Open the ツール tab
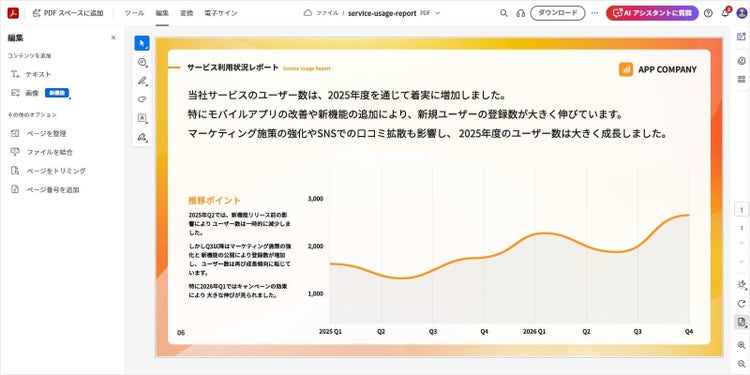 (x=134, y=13)
